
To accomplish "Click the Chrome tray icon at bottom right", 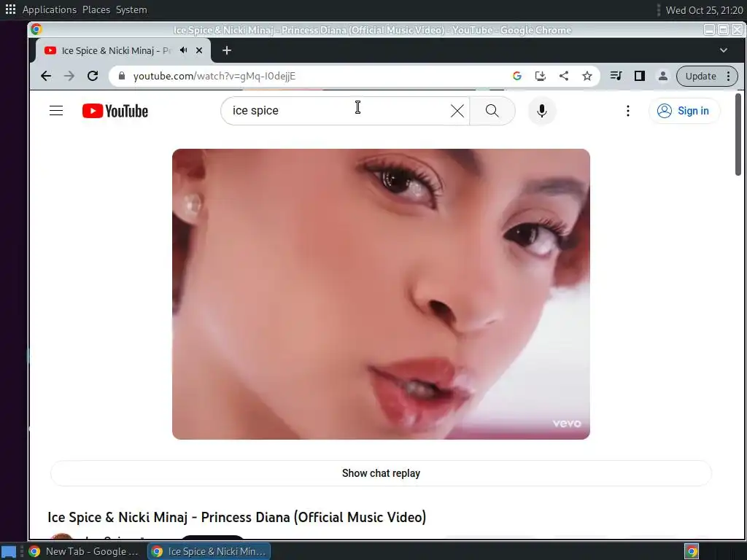I will tap(692, 551).
